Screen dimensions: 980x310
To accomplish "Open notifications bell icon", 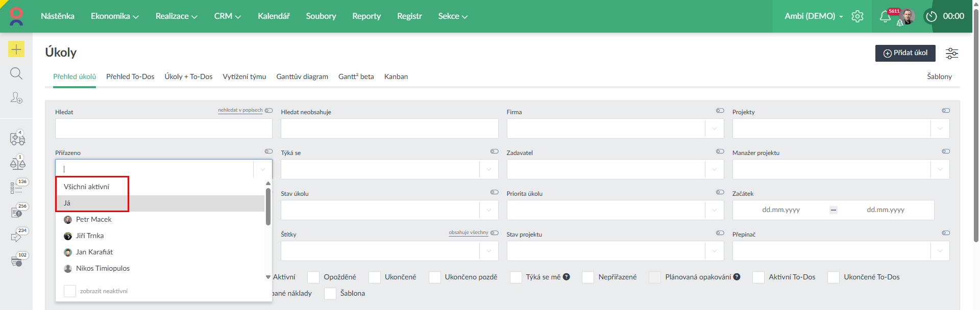I will pos(885,16).
